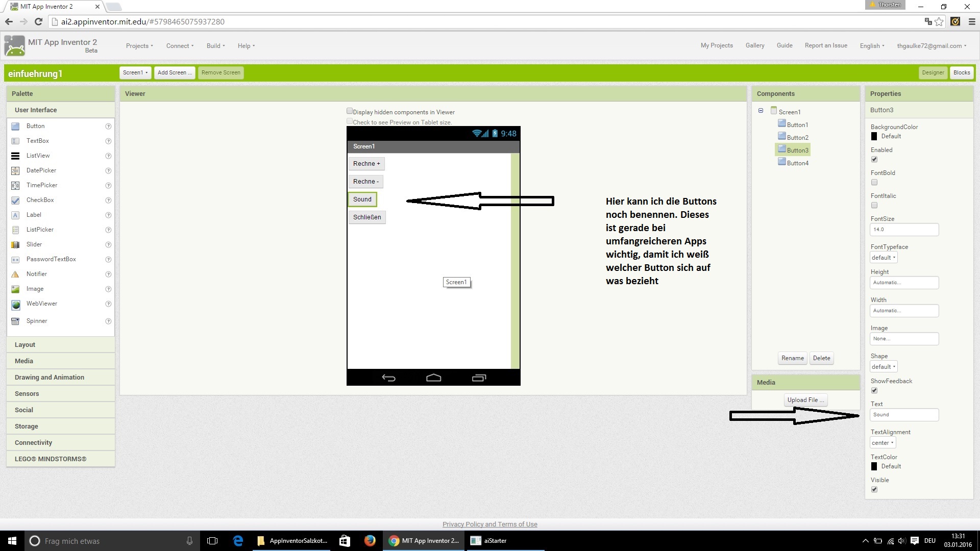980x551 pixels.
Task: Uncheck the ShowFeedback property
Action: click(x=874, y=390)
